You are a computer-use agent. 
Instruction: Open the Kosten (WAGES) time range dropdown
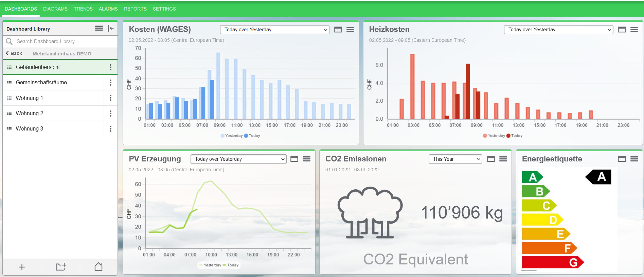pyautogui.click(x=275, y=30)
